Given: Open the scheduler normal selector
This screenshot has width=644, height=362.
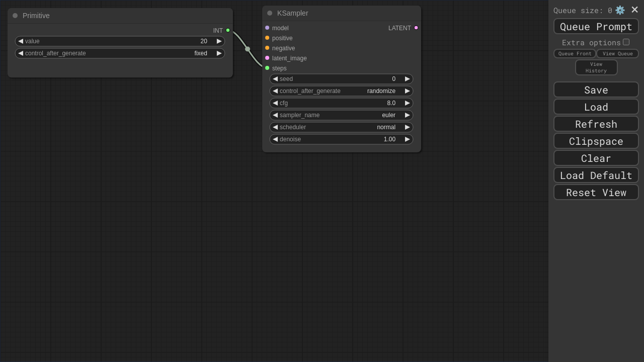Looking at the screenshot, I should (x=341, y=127).
